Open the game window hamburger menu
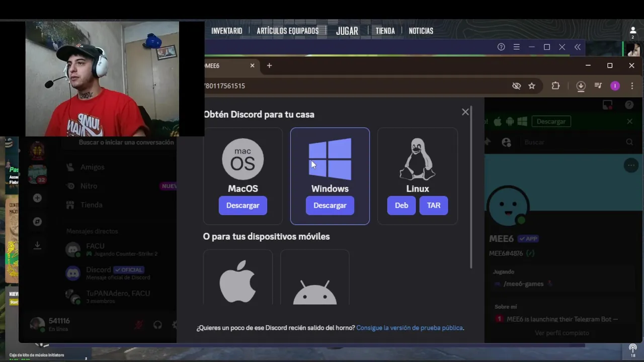 (516, 47)
